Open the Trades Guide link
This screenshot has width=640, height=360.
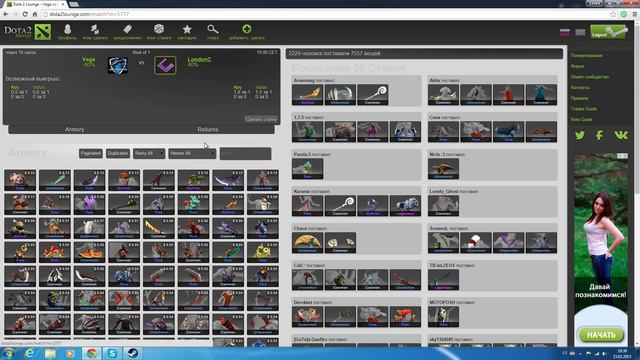584,109
